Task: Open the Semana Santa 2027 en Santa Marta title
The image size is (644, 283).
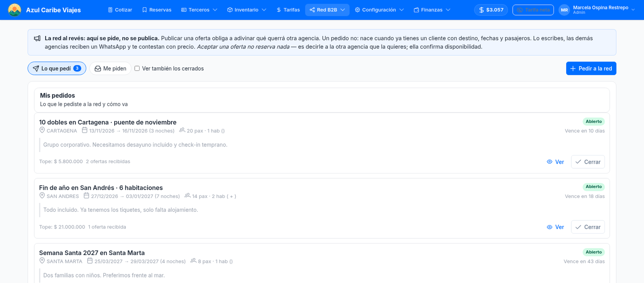Action: 92,253
